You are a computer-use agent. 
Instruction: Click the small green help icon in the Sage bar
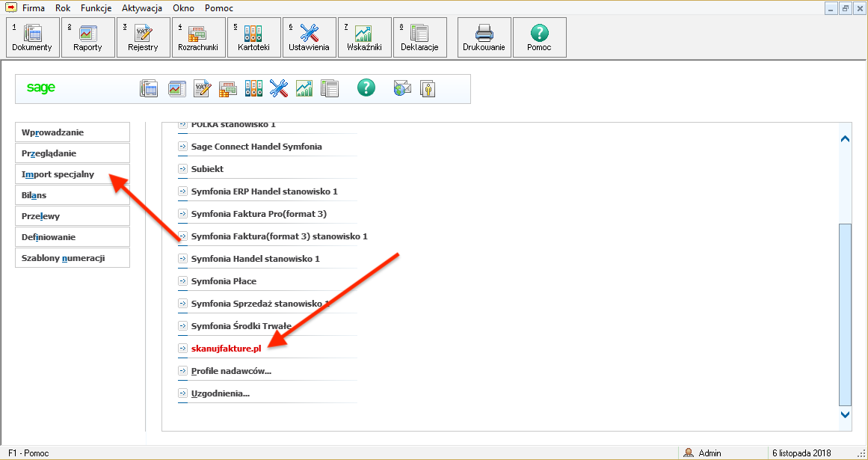pyautogui.click(x=365, y=88)
